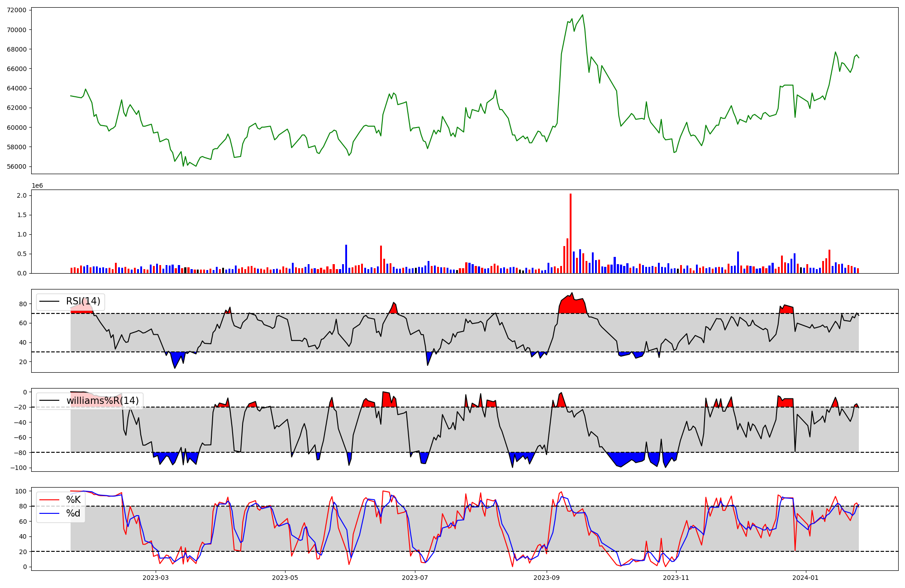
Task: Click the 2024-01 x-axis tick label
Action: (x=806, y=578)
